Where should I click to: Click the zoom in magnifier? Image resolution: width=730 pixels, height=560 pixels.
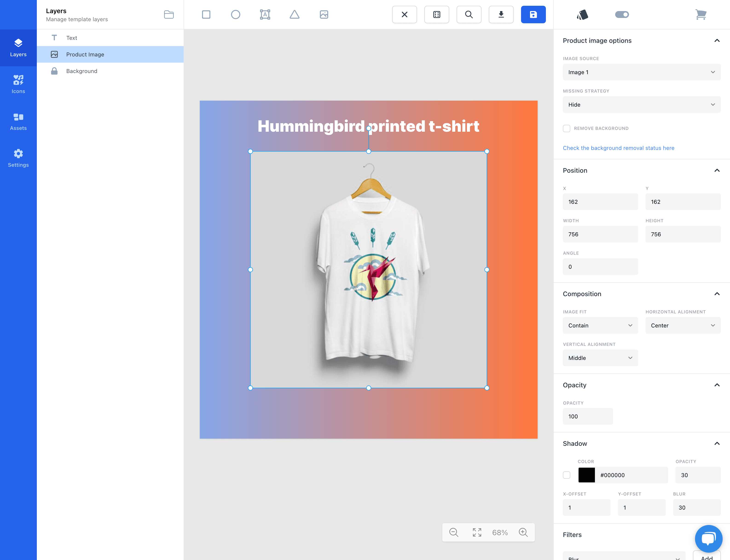click(523, 532)
